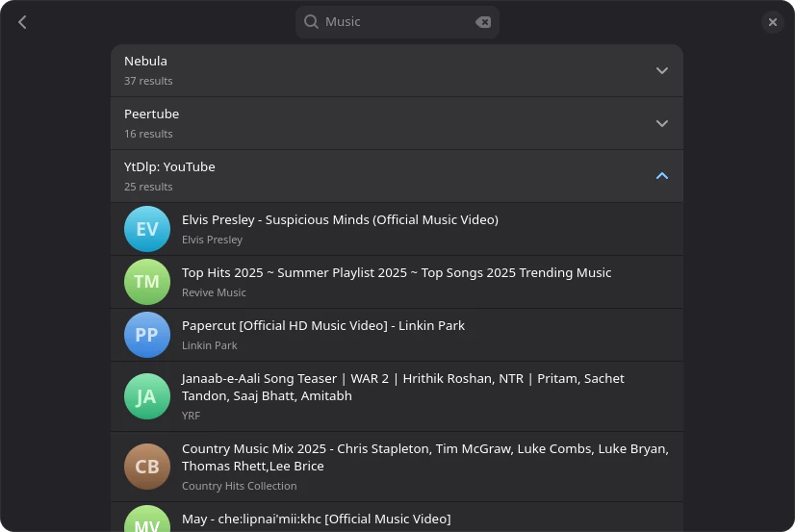The height and width of the screenshot is (532, 795).
Task: Click the Revive Music channel name
Action: click(x=214, y=292)
